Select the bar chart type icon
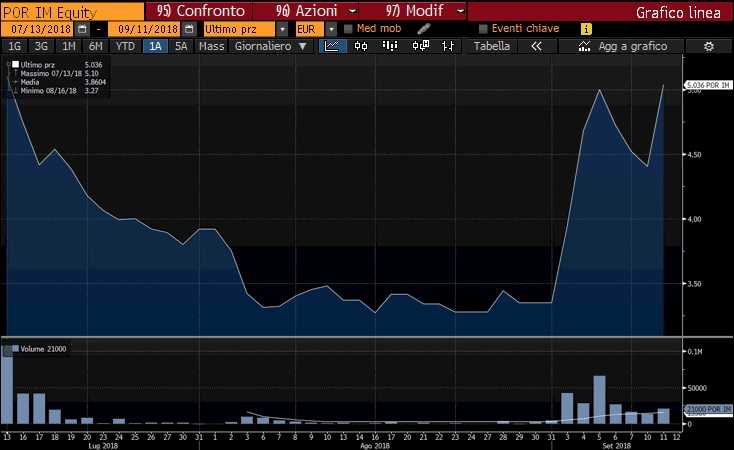 (390, 46)
